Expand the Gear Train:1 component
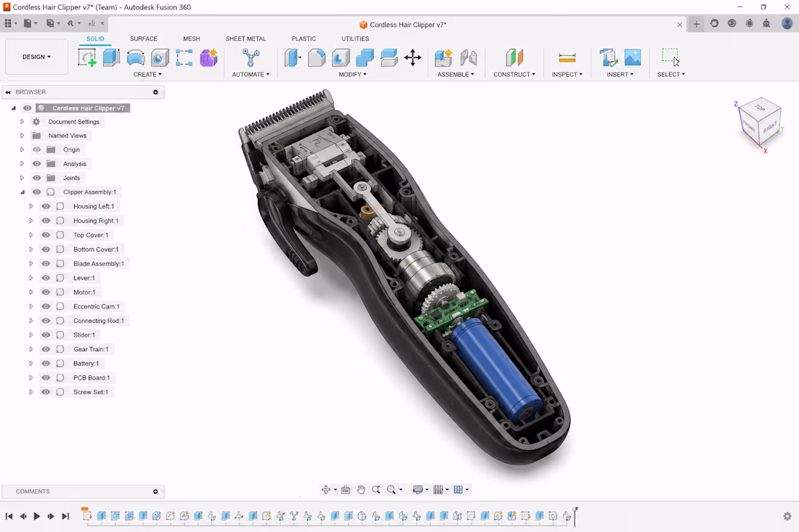 tap(31, 348)
